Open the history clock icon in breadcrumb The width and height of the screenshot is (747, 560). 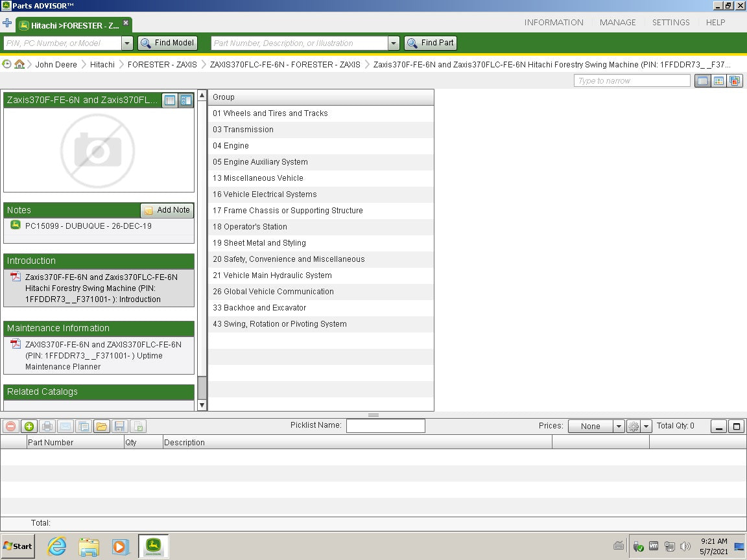[7, 64]
